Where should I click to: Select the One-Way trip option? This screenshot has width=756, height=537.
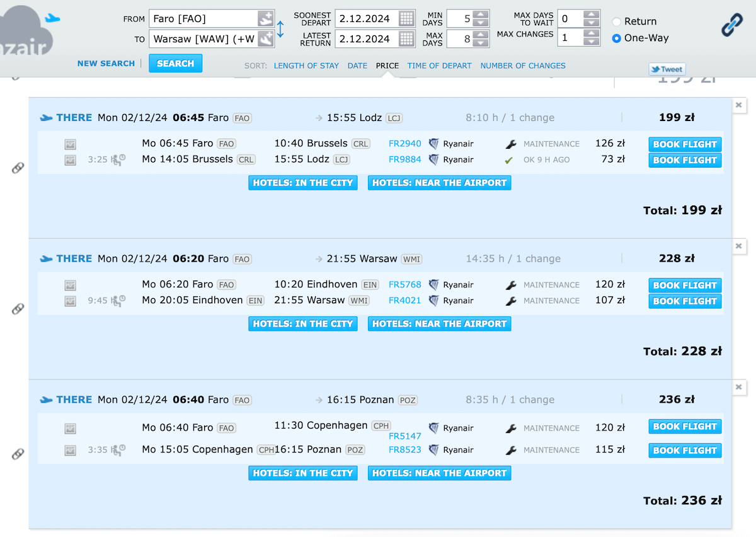pyautogui.click(x=617, y=38)
